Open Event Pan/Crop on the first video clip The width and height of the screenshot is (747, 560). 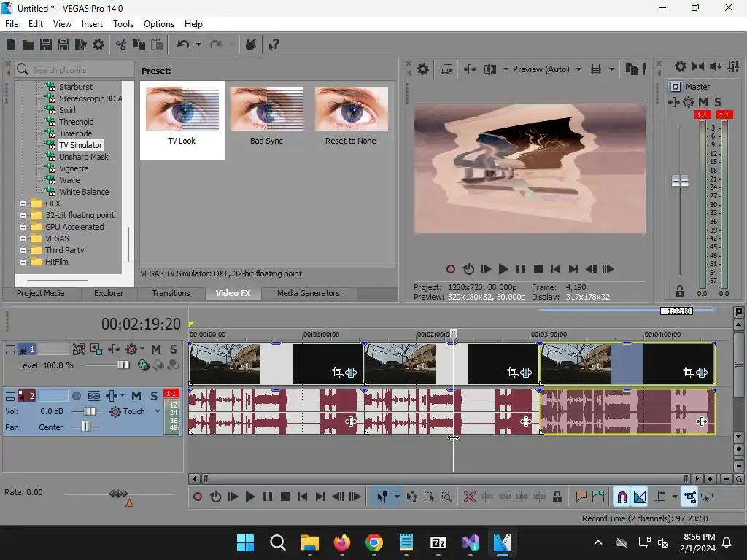click(x=337, y=373)
